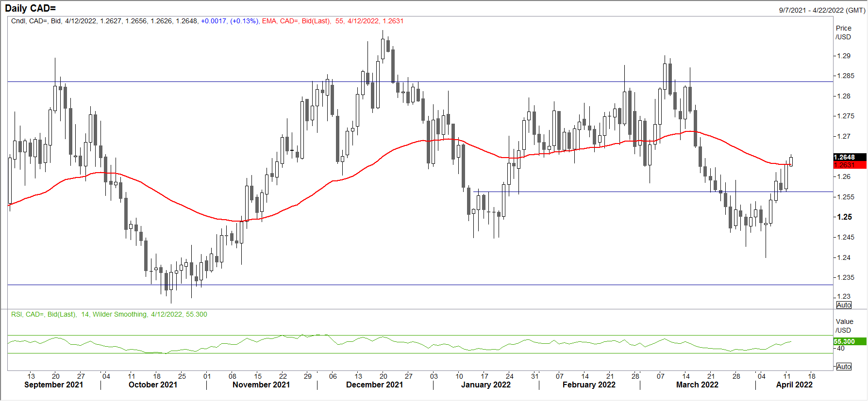Select the 'Cndl, CAD=, Bid' candle legend

[36, 21]
